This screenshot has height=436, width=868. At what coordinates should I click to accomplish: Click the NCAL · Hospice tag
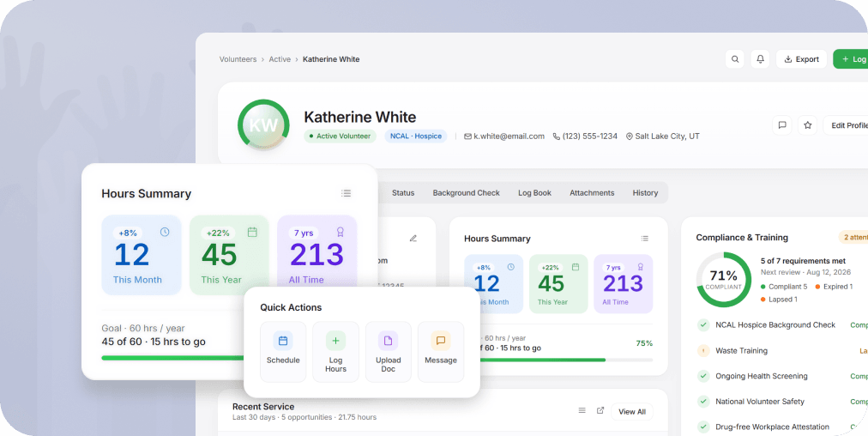(x=416, y=136)
